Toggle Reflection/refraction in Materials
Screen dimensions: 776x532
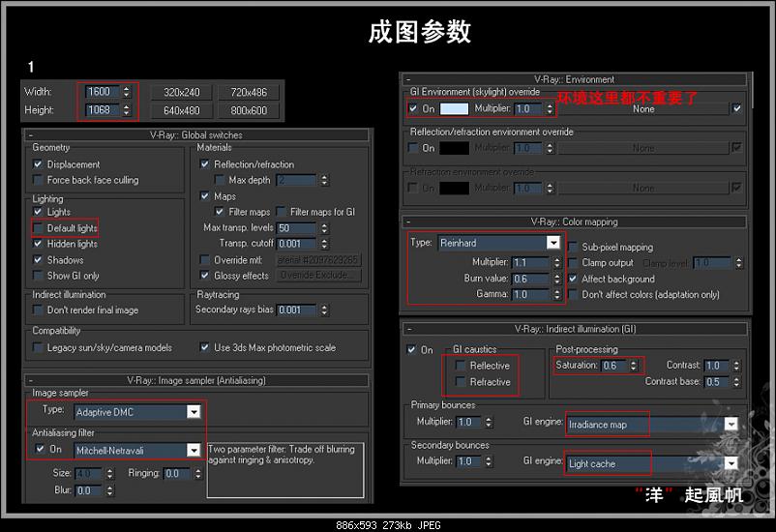pos(204,164)
